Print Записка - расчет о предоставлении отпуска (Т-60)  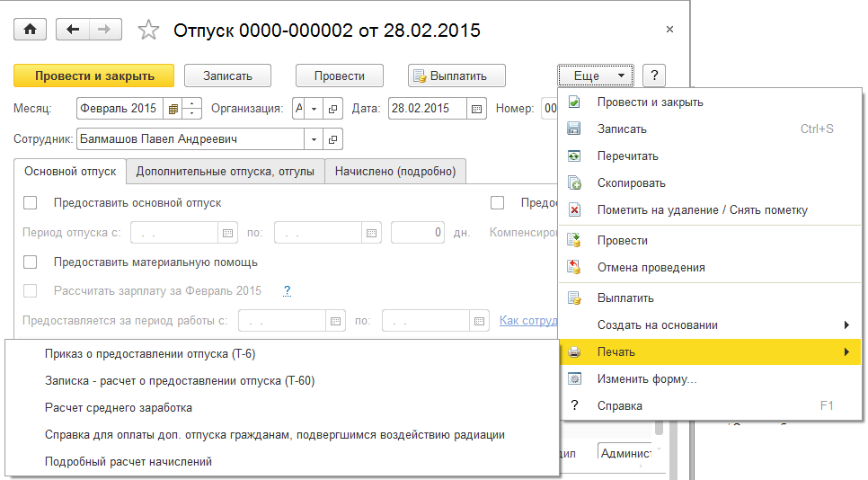(x=282, y=381)
